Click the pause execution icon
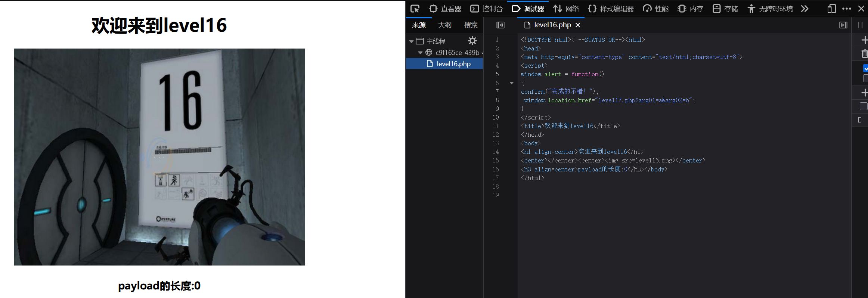 (x=860, y=25)
